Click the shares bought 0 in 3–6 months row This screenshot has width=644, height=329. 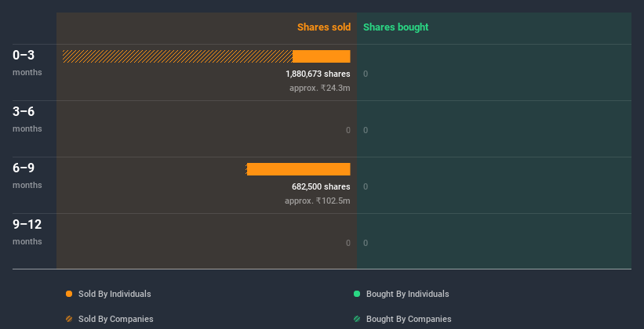[x=366, y=131]
